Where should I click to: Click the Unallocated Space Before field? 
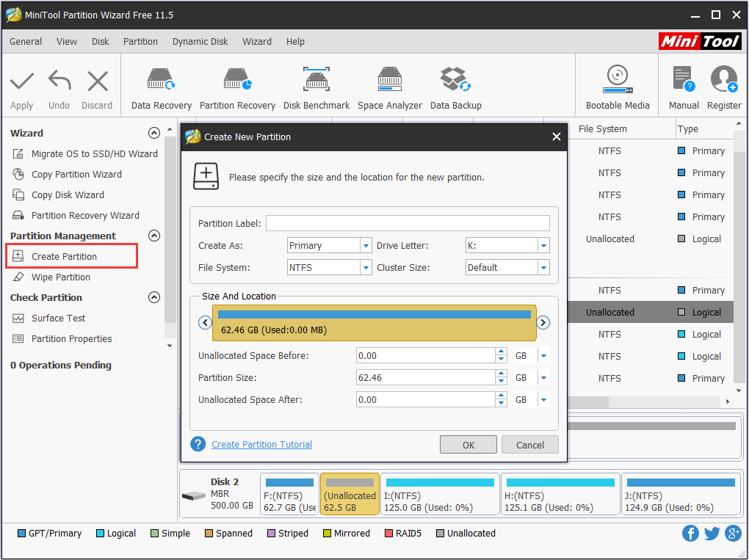[x=426, y=356]
